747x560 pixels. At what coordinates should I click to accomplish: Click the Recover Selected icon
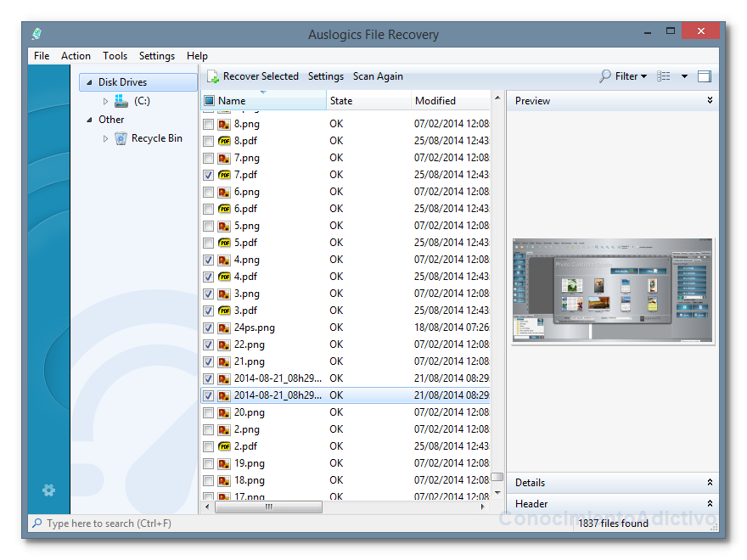[x=213, y=76]
